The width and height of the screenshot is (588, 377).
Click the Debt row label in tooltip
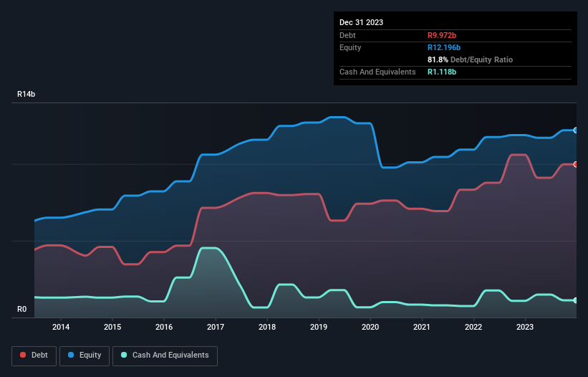[347, 35]
